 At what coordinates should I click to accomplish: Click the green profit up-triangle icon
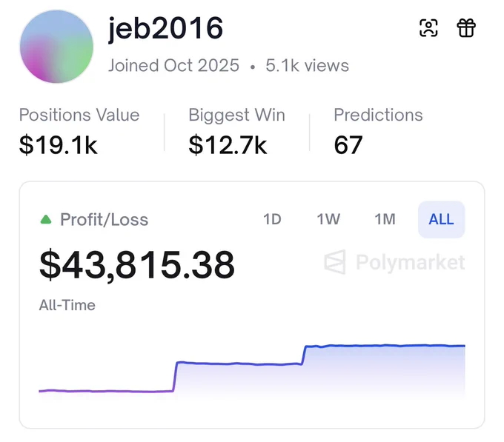click(x=46, y=220)
